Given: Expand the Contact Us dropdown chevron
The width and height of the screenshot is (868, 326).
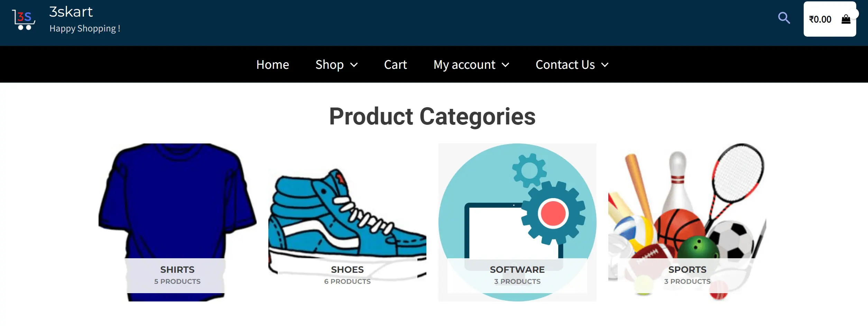Looking at the screenshot, I should click(x=604, y=65).
